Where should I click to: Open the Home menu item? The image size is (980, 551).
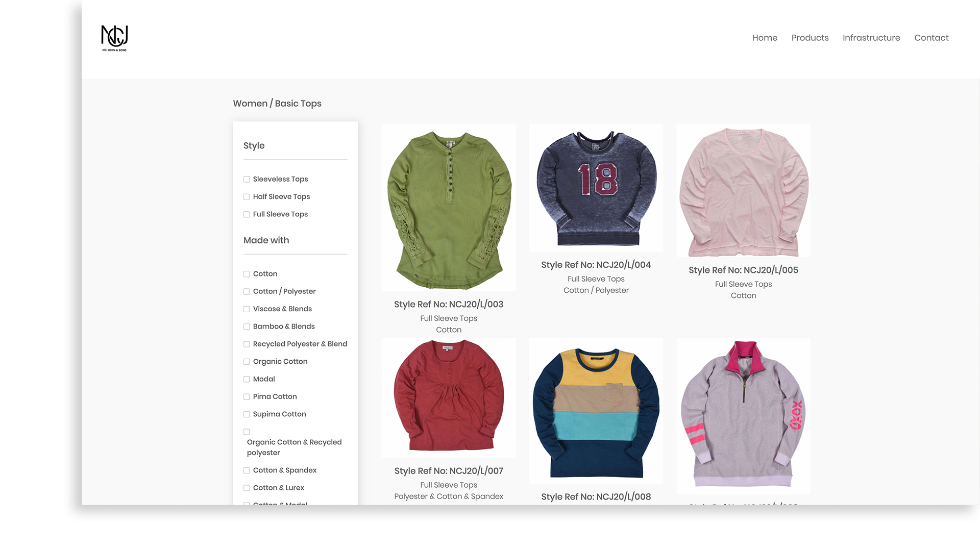pyautogui.click(x=765, y=38)
